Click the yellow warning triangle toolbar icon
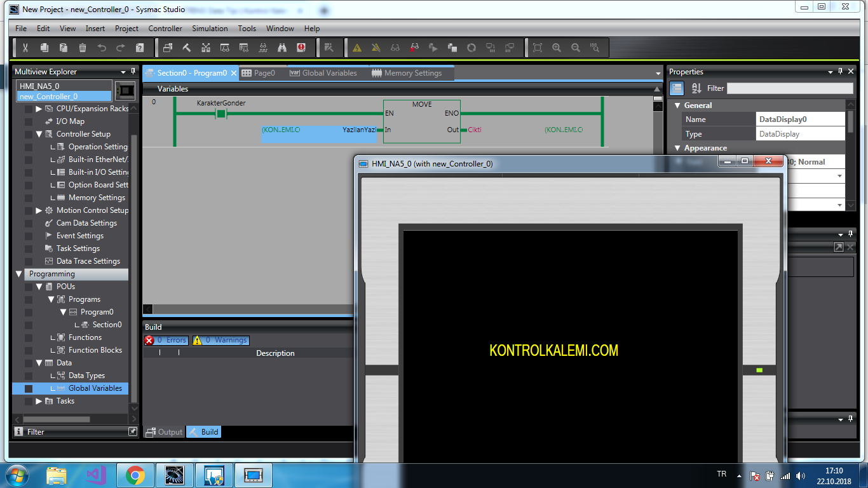The height and width of the screenshot is (488, 868). 357,48
